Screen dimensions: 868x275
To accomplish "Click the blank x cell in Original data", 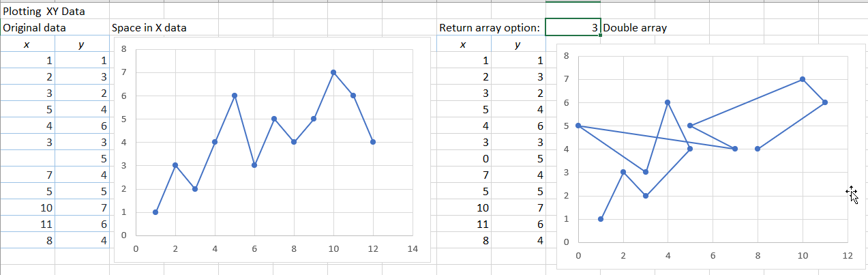I will click(27, 159).
